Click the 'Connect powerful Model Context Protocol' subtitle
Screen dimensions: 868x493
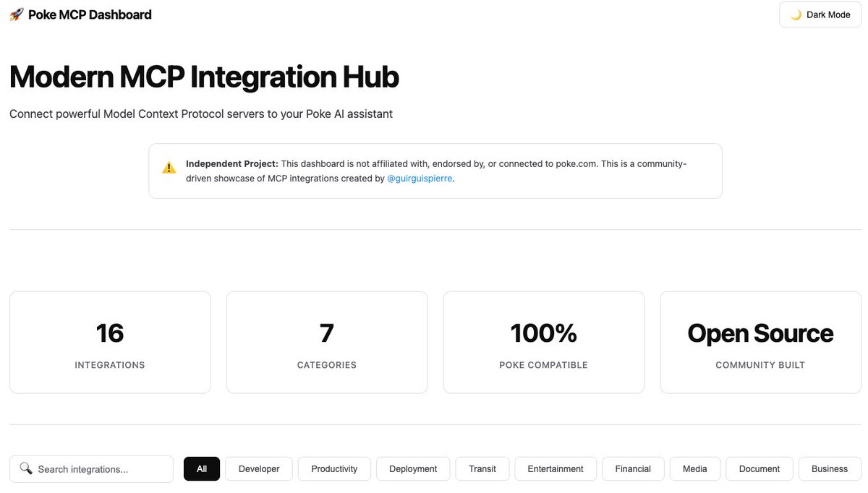coord(201,114)
